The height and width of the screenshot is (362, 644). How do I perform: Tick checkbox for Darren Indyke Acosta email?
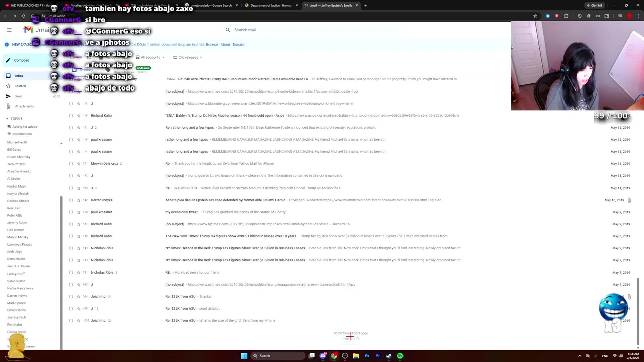pos(71,200)
